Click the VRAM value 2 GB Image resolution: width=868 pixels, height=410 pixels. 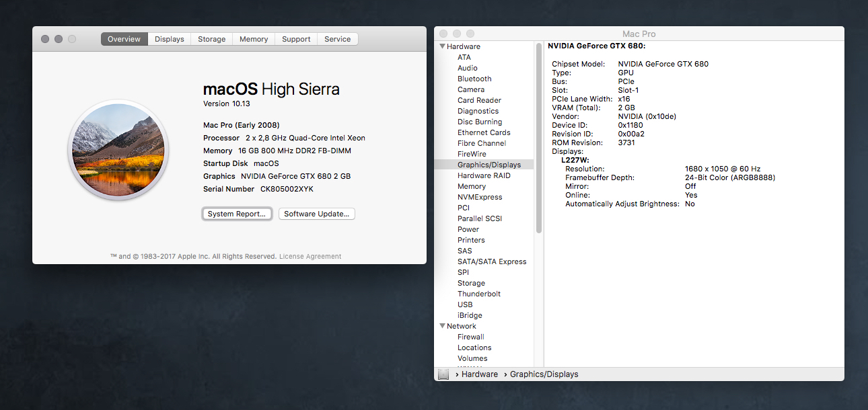tap(626, 108)
